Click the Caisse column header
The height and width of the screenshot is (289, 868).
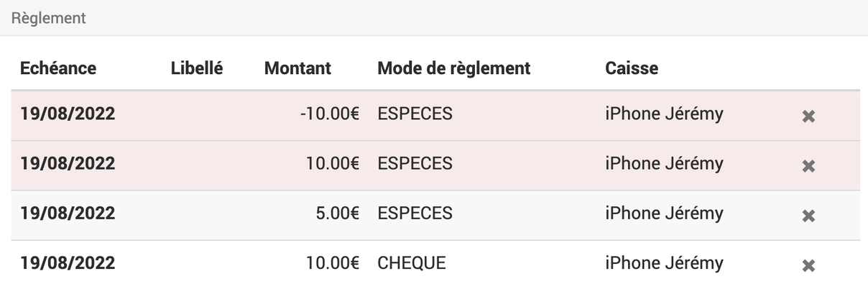(632, 68)
